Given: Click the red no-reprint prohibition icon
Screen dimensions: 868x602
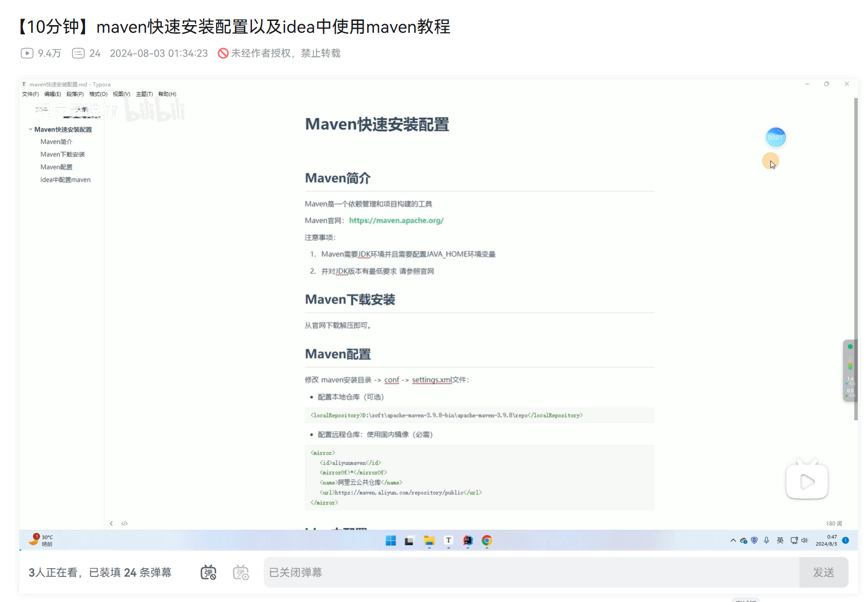Looking at the screenshot, I should (223, 53).
